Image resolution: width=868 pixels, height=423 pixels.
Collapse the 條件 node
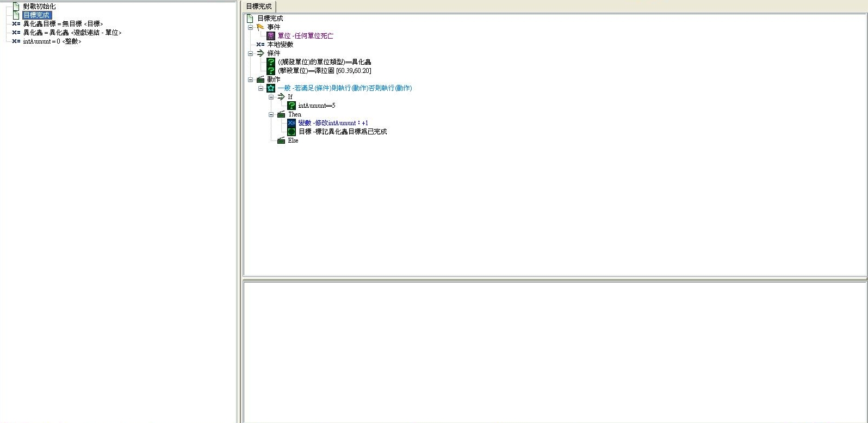250,53
